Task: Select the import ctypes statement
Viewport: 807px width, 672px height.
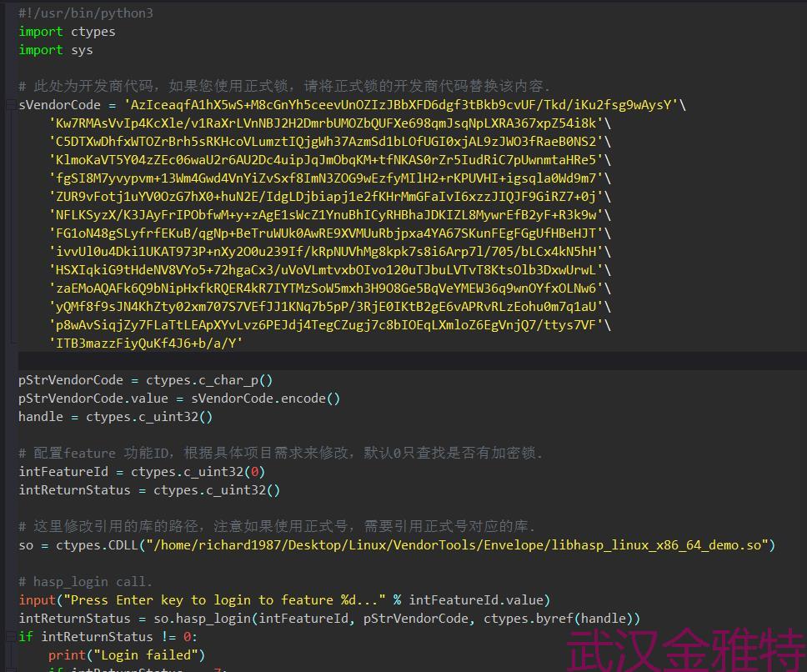Action: coord(67,31)
